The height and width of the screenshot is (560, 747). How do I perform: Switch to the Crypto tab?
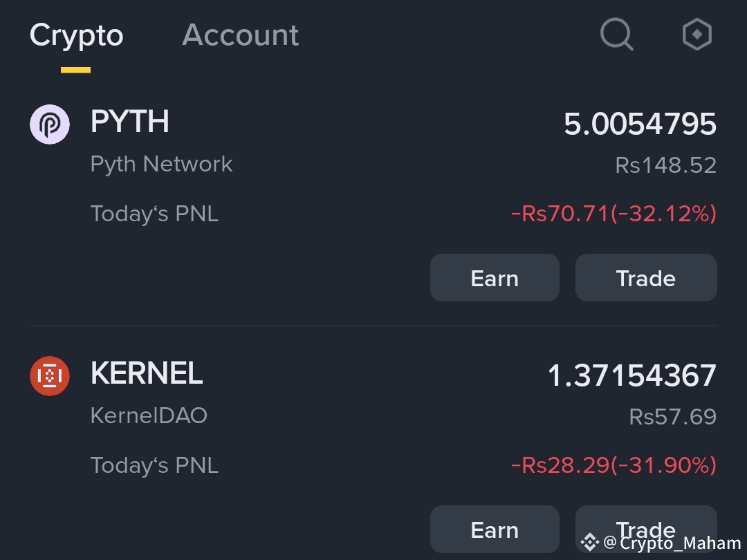tap(76, 35)
